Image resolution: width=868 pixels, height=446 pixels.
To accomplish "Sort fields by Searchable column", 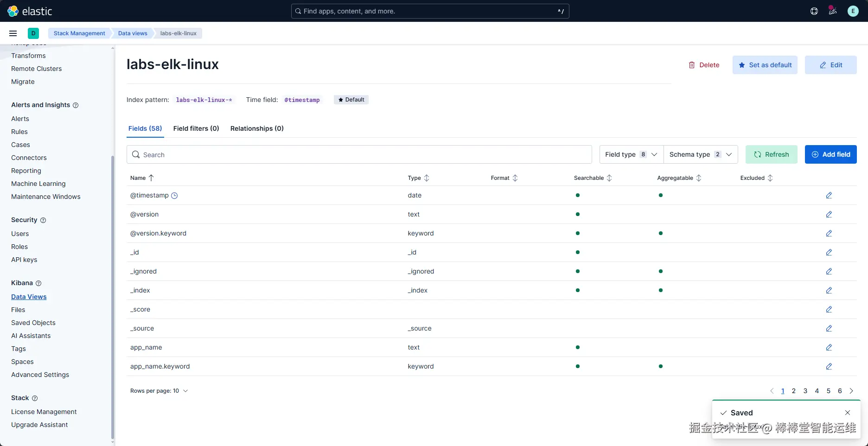I will 593,178.
